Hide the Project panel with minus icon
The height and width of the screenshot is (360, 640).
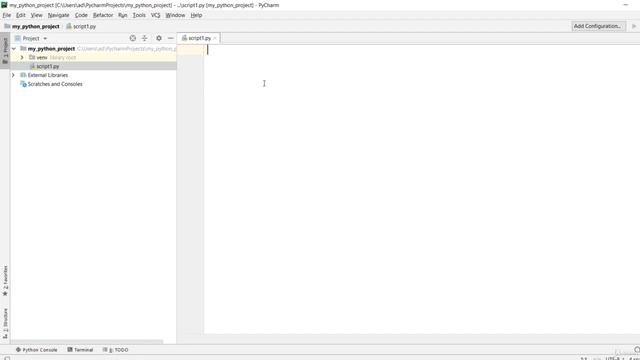(171, 38)
